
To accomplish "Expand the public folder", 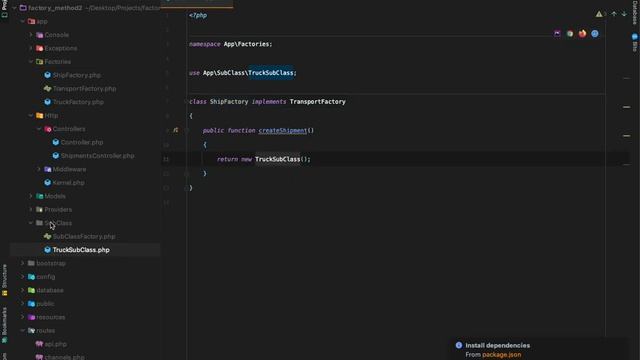I will pyautogui.click(x=23, y=304).
